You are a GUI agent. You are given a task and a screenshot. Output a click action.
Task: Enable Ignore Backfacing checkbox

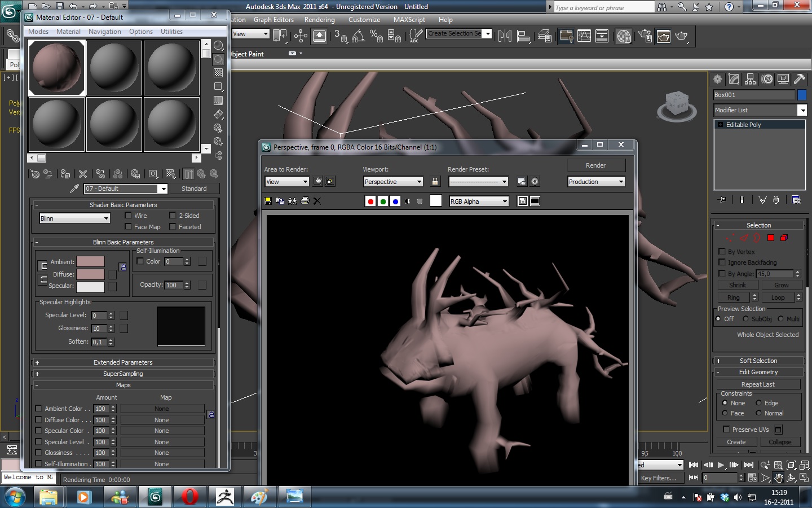coord(722,262)
